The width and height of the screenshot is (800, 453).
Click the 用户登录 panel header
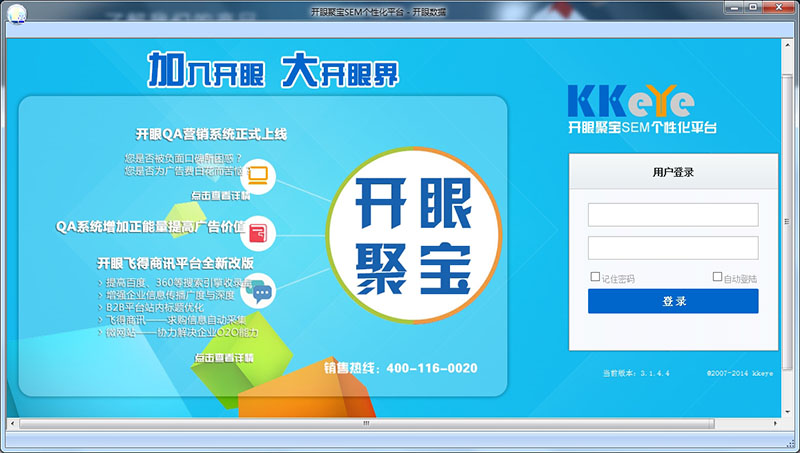673,172
